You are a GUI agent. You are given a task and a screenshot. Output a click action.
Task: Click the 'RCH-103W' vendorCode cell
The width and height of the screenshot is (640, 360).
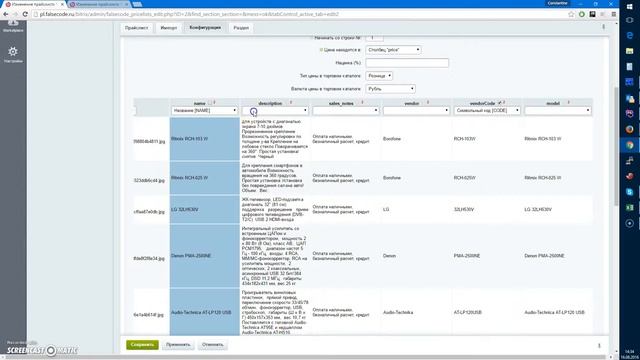(x=464, y=139)
